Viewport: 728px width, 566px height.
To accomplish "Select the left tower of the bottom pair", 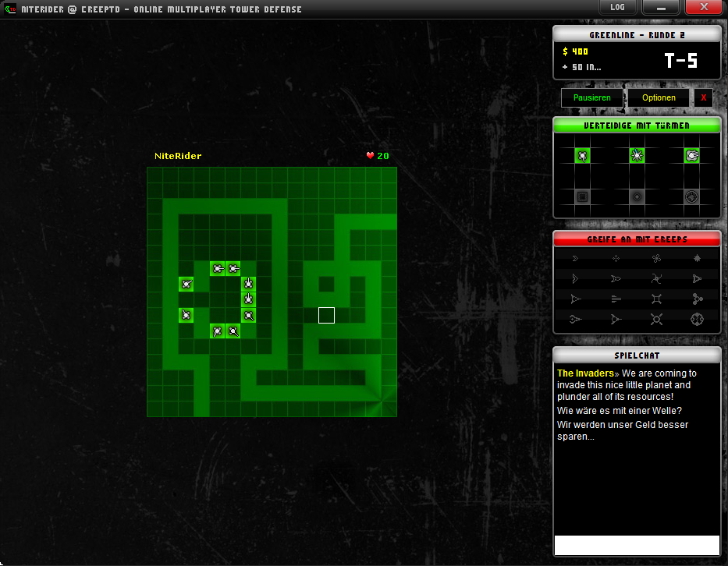I will pyautogui.click(x=217, y=331).
